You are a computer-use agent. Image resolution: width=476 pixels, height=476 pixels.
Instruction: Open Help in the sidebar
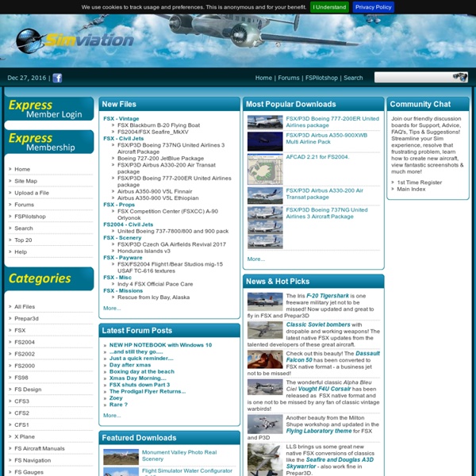(21, 252)
